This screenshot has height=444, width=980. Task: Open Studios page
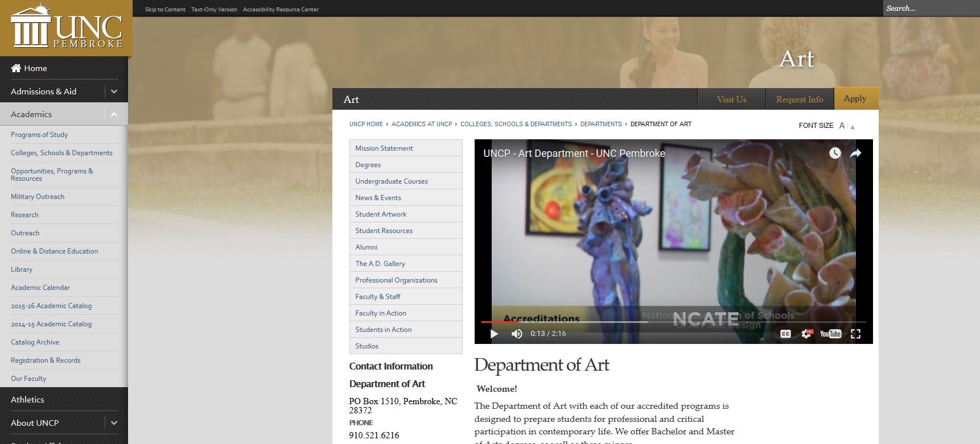point(406,346)
